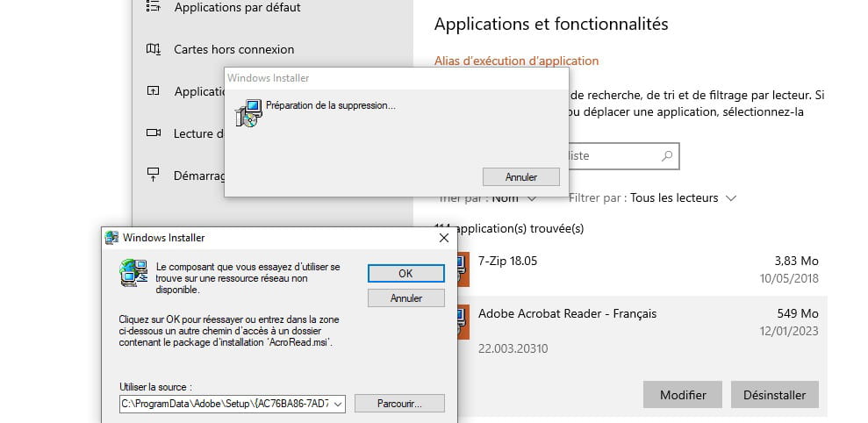Screen dimensions: 868x423
Task: Click OK in the network resource error dialog
Action: pos(405,274)
